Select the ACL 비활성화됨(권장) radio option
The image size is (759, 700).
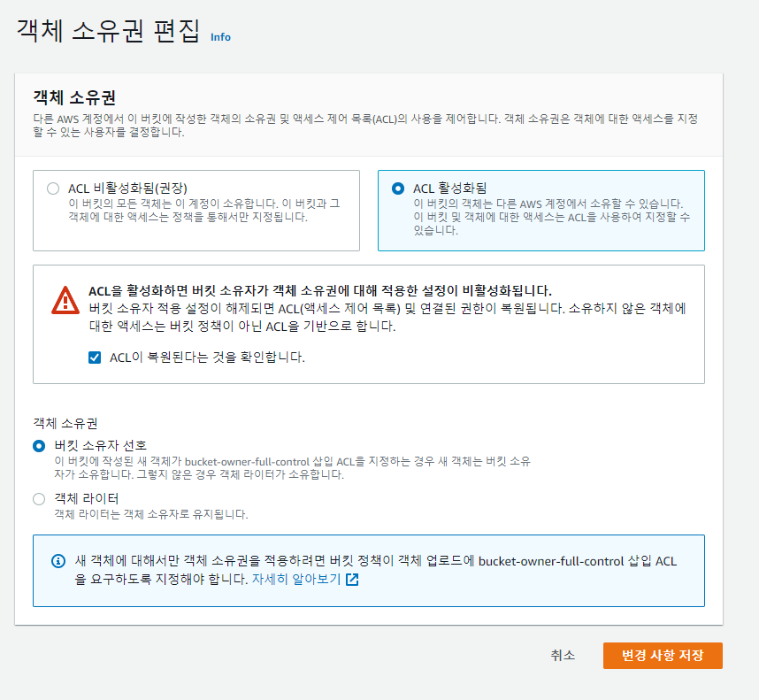pyautogui.click(x=53, y=188)
